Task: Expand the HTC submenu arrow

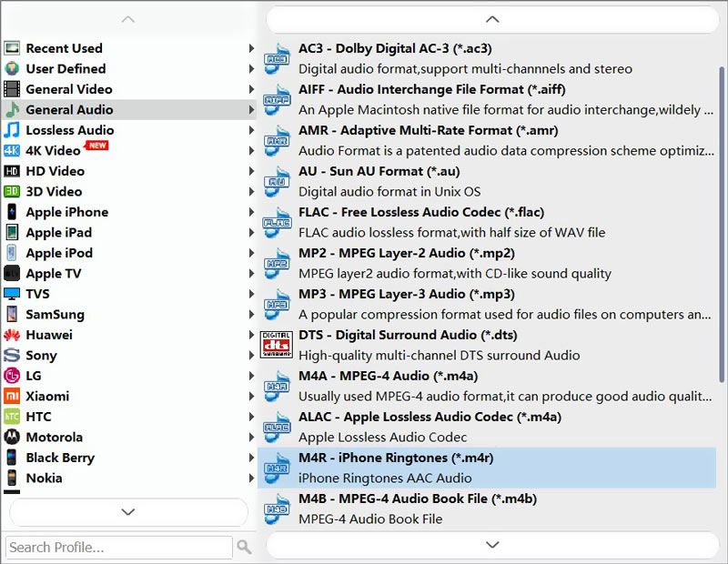Action: [x=251, y=417]
